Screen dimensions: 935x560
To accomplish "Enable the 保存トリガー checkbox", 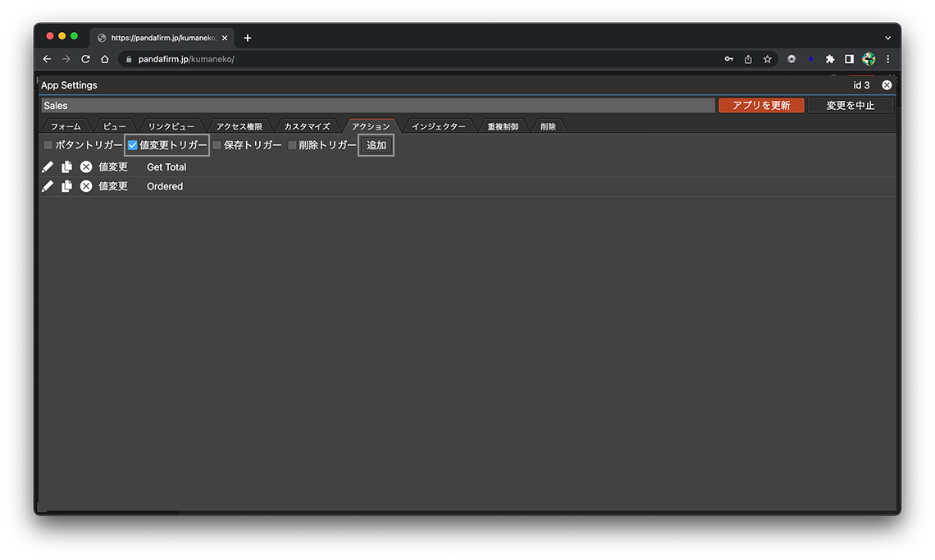I will (217, 146).
